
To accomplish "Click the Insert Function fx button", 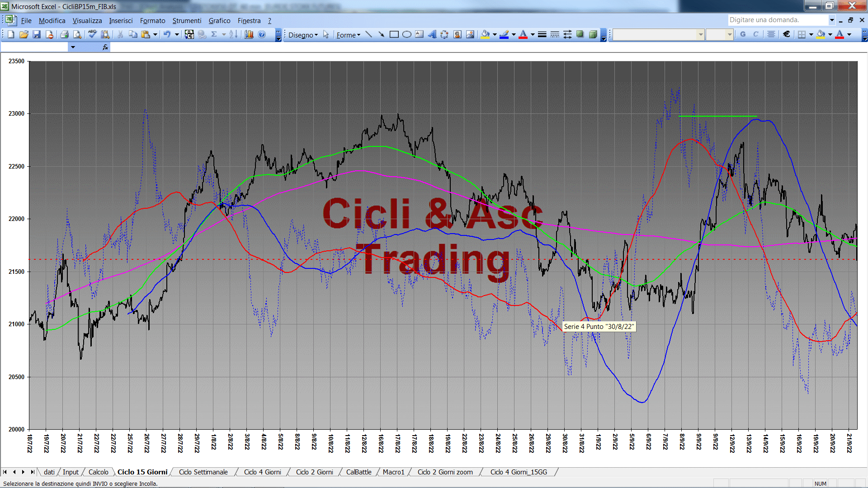I will pyautogui.click(x=105, y=47).
